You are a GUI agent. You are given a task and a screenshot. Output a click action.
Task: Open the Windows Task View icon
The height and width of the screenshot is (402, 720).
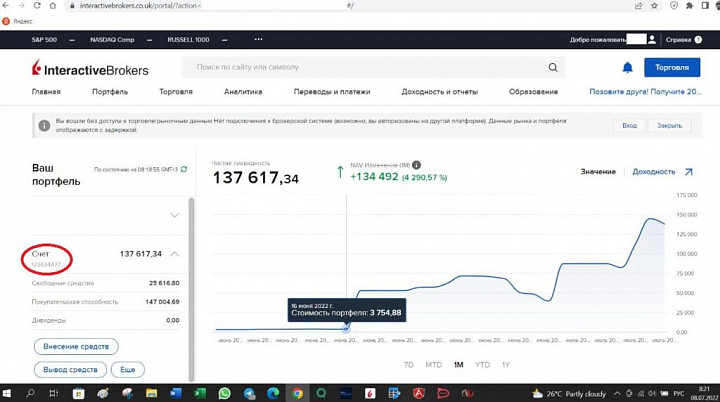pos(54,393)
